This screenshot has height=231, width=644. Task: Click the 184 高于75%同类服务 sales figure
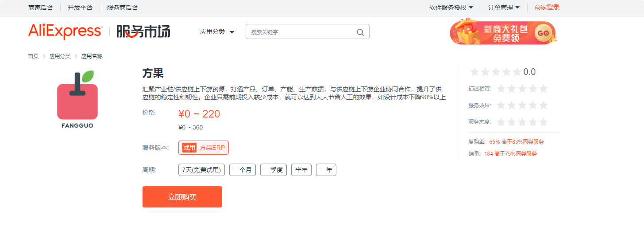510,154
